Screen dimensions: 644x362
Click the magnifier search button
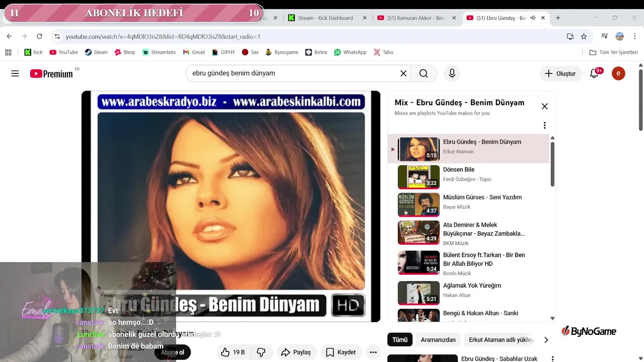(x=424, y=73)
